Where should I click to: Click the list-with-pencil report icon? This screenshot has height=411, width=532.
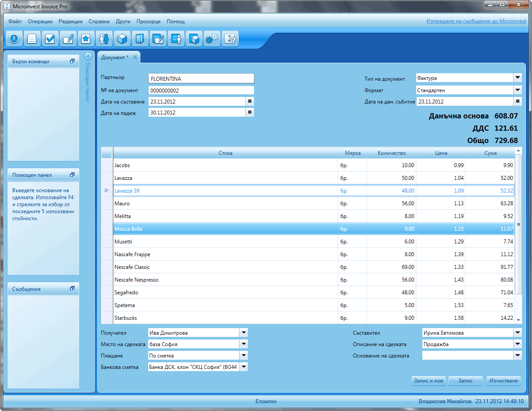click(x=158, y=39)
